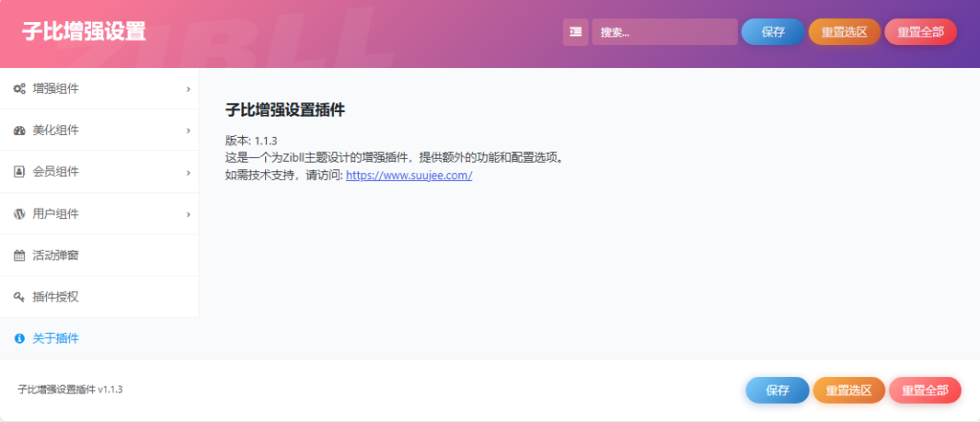Image resolution: width=980 pixels, height=422 pixels.
Task: Open the 用户组件 menu section
Action: [x=100, y=213]
